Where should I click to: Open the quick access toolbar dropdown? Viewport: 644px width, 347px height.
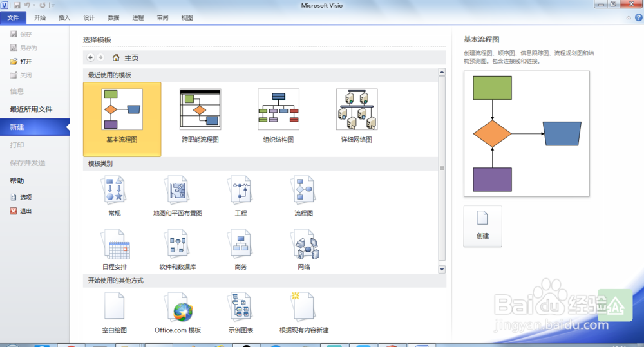53,5
